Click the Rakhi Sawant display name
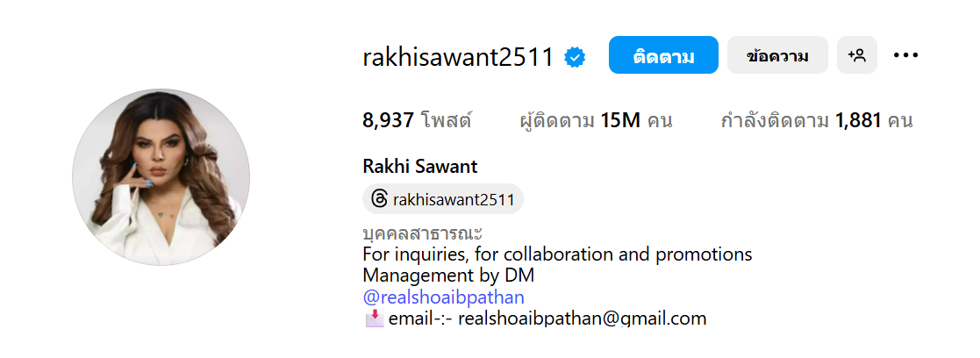The image size is (980, 358). [420, 167]
